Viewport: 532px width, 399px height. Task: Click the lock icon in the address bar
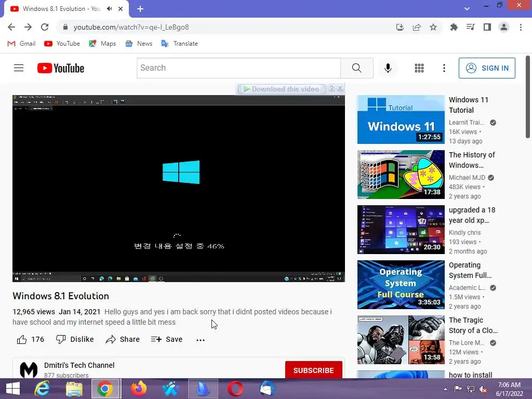click(65, 27)
